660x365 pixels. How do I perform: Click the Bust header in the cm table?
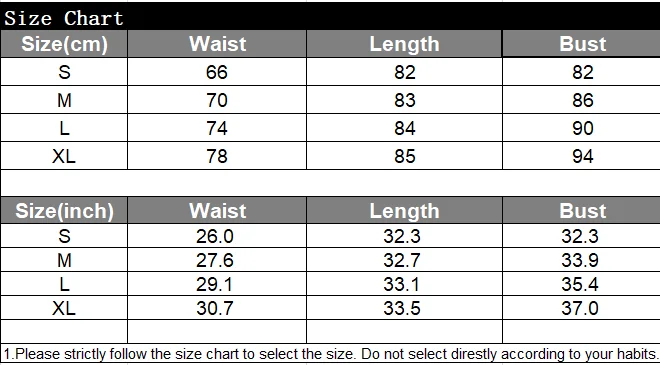pyautogui.click(x=581, y=44)
